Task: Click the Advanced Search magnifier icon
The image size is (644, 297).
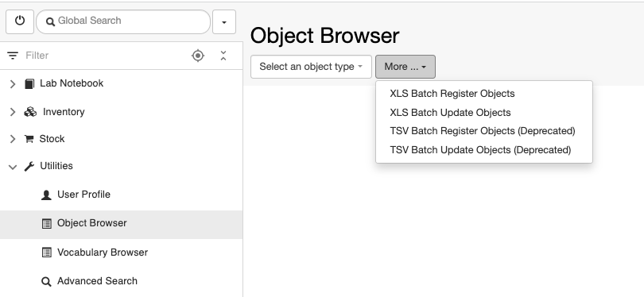Action: (x=46, y=281)
